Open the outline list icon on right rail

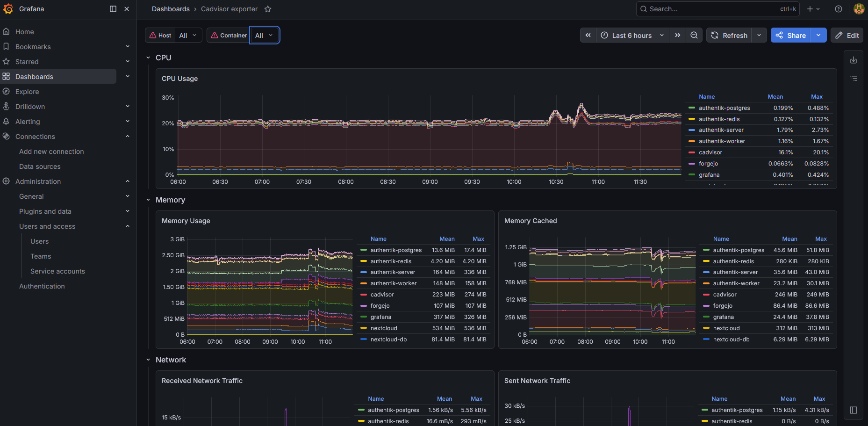(854, 79)
